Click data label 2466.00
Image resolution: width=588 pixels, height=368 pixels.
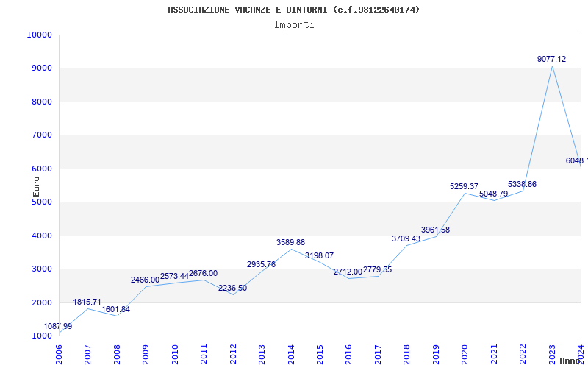145,280
